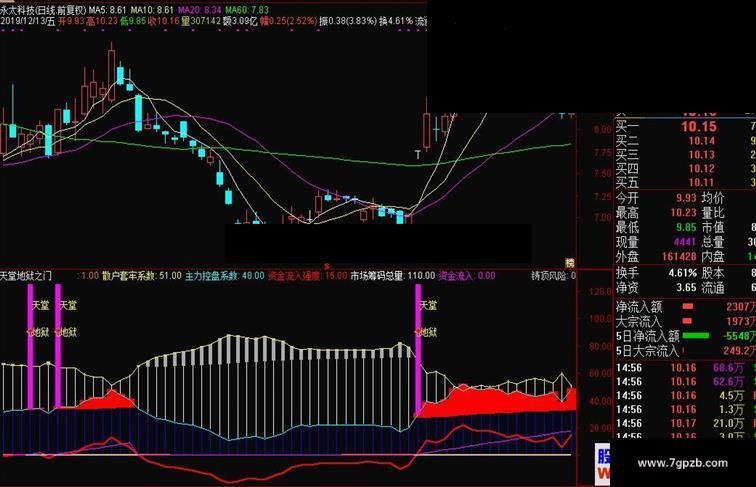Click the 净流入额 row label
The image size is (756, 487).
[x=639, y=307]
